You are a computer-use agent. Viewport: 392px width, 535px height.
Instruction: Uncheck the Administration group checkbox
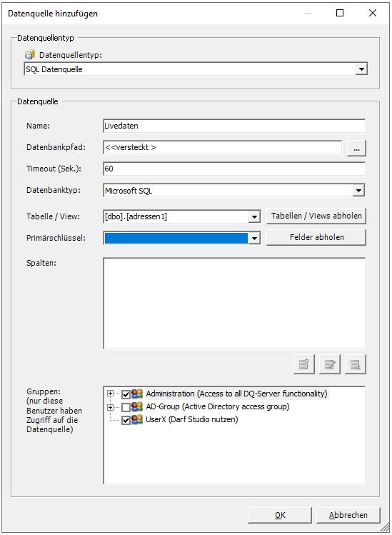126,394
